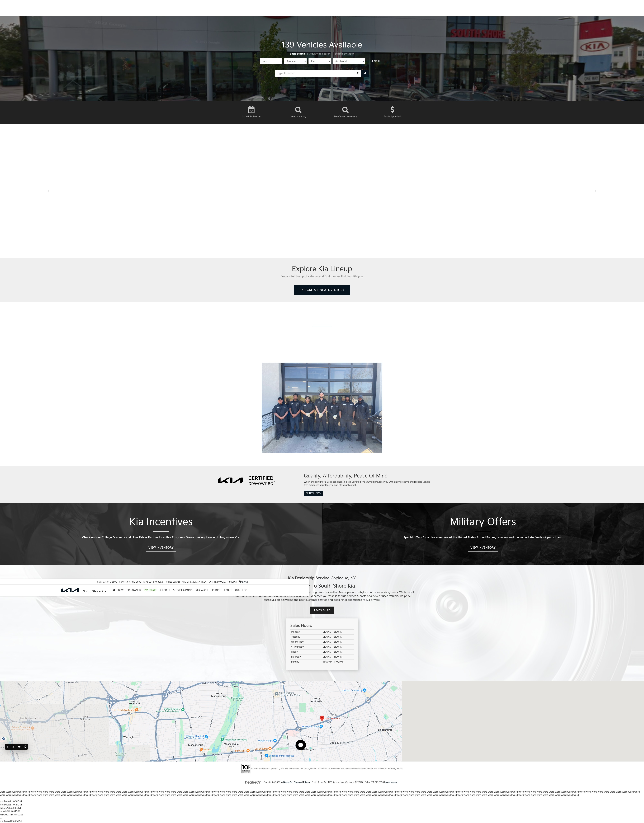Viewport: 644px width, 823px height.
Task: Open the New vehicle condition dropdown
Action: click(x=271, y=61)
